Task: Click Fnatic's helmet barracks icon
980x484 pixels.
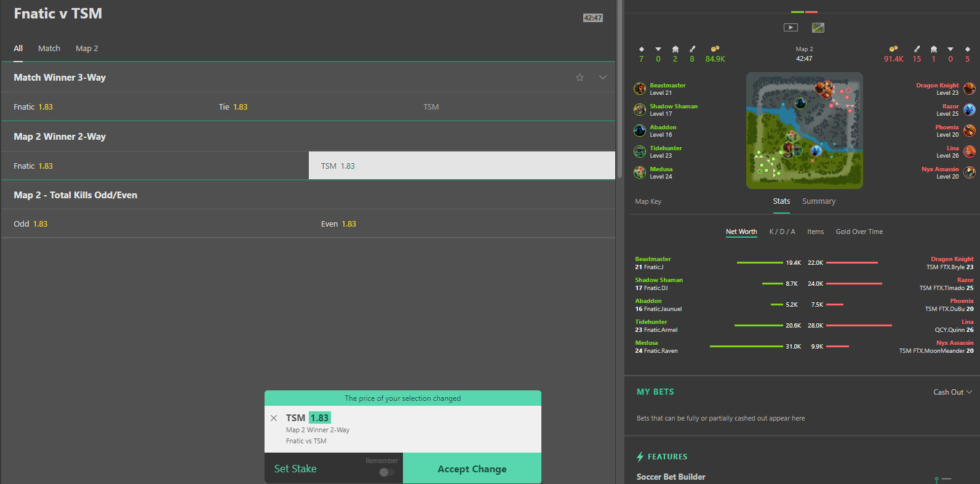Action: pos(675,49)
